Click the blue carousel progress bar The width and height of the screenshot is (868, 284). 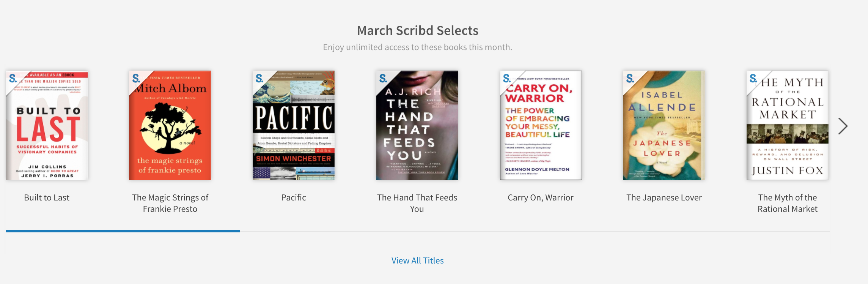click(x=123, y=231)
